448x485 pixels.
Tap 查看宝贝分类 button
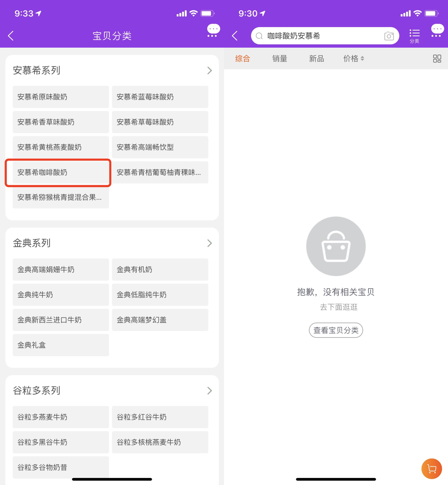(335, 330)
